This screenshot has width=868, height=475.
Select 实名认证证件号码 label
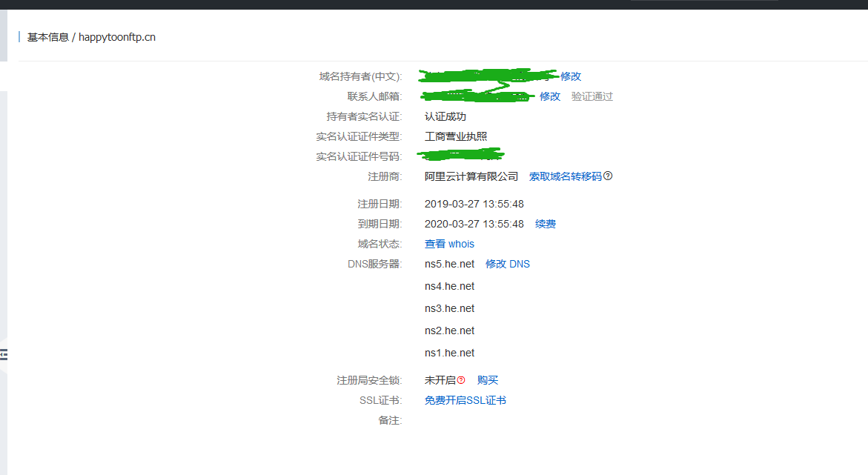pos(359,156)
